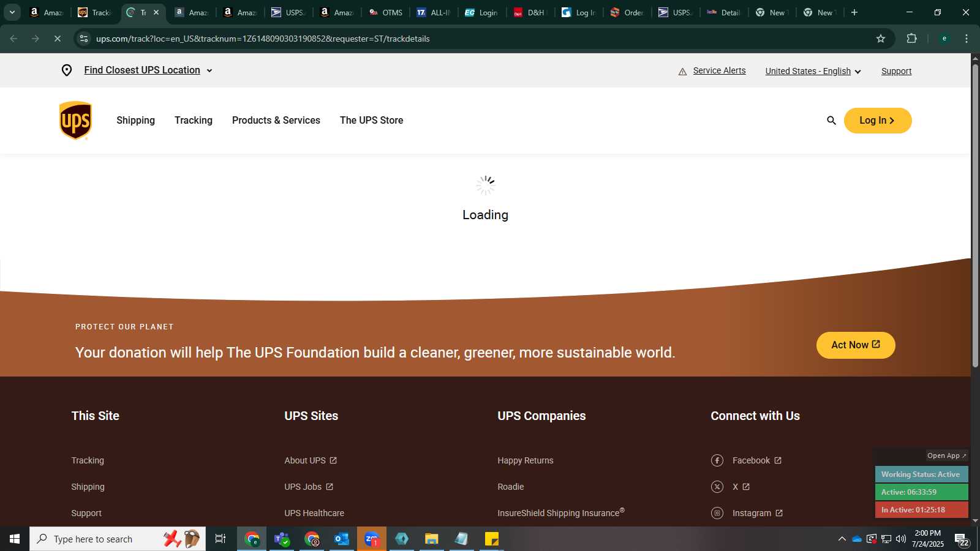Open Chrome three-dot menu

(x=967, y=39)
